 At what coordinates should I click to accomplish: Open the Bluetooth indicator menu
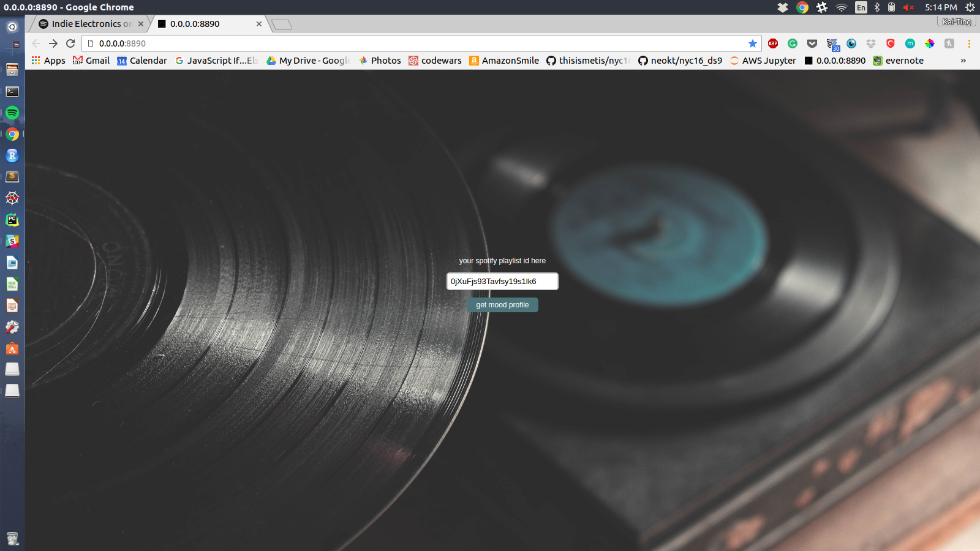pyautogui.click(x=877, y=7)
